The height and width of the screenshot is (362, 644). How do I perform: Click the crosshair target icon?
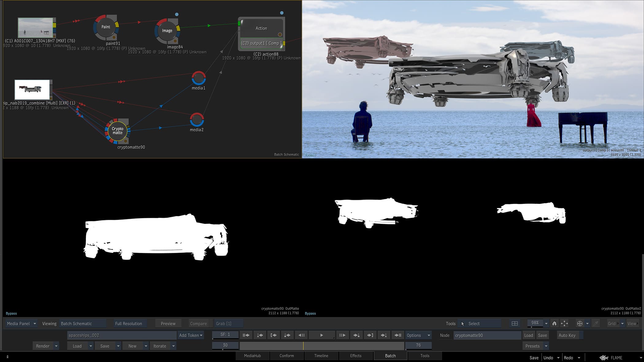(580, 323)
